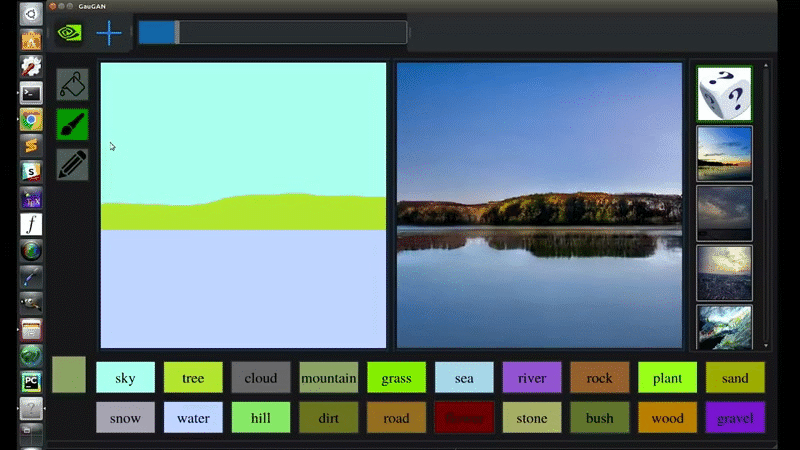Click the brush size slider bar
The image size is (800, 450).
(272, 32)
